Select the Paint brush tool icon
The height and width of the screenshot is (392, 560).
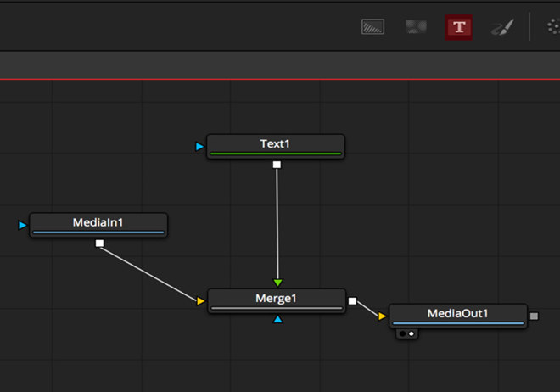[x=501, y=27]
